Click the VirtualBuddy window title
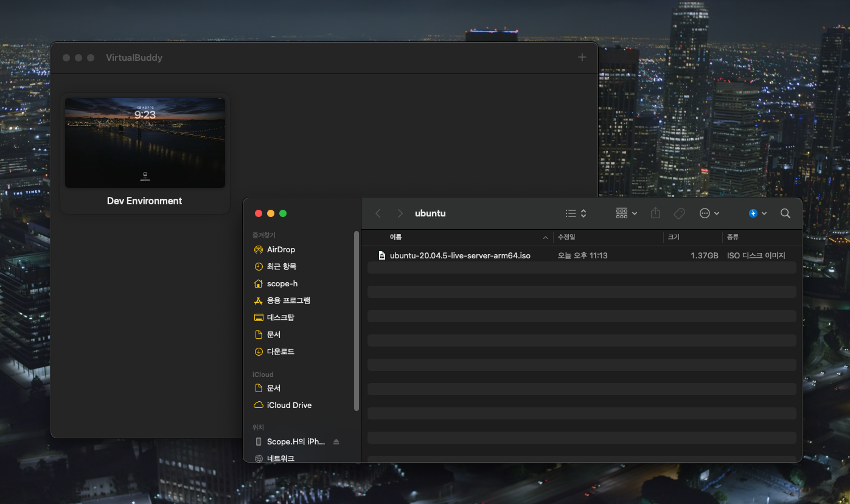The width and height of the screenshot is (850, 504). (x=134, y=58)
